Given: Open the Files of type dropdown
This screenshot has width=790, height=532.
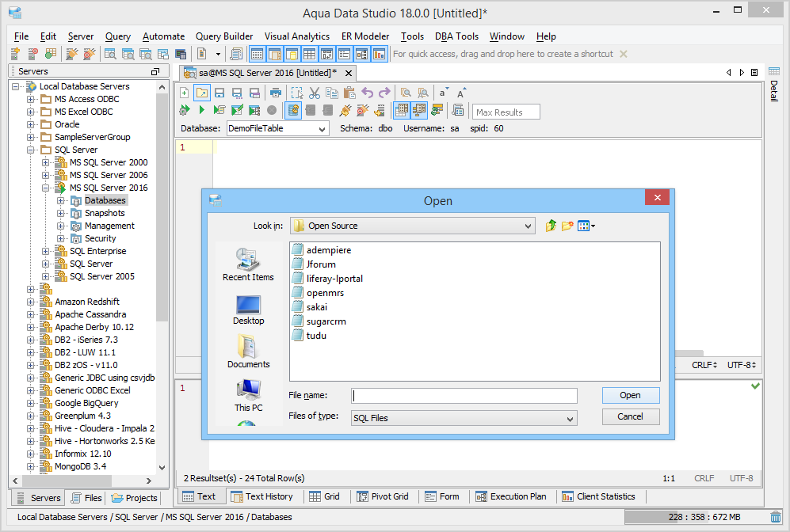Looking at the screenshot, I should (x=464, y=418).
